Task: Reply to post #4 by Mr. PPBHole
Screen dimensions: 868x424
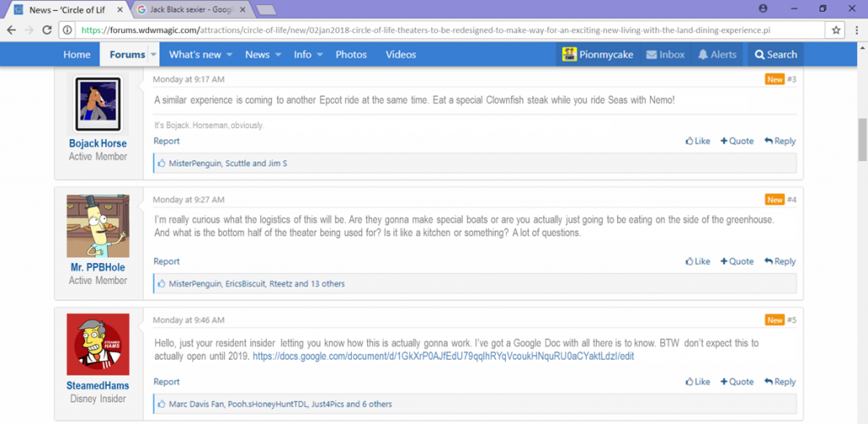Action: [780, 261]
